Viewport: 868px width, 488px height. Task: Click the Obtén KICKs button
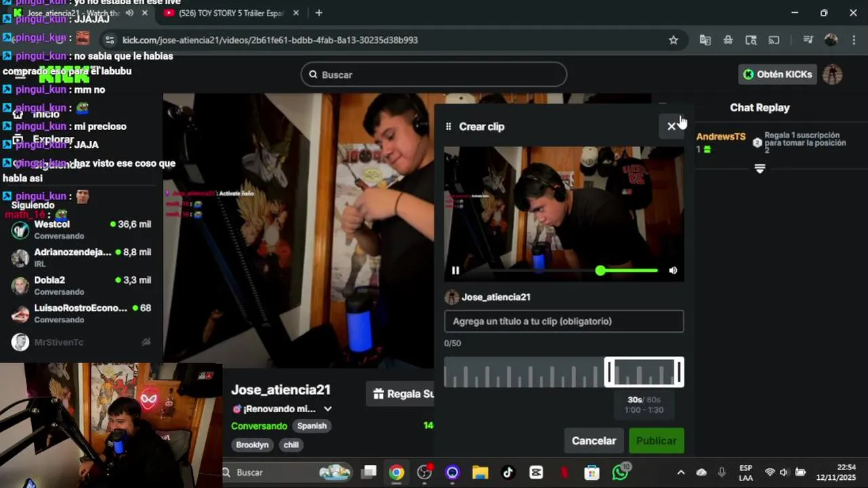click(777, 75)
